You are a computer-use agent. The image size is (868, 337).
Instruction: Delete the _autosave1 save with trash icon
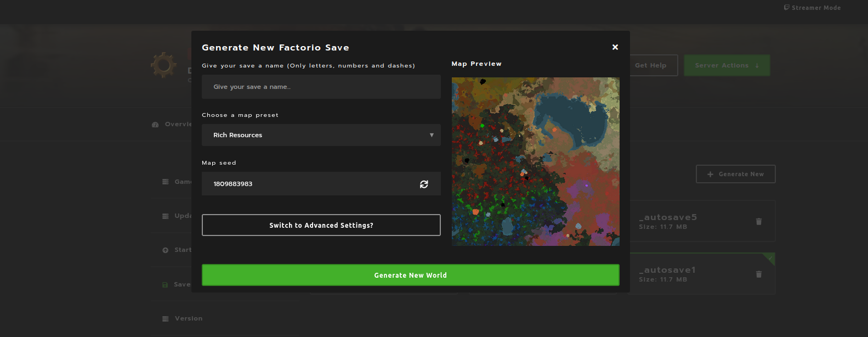759,274
